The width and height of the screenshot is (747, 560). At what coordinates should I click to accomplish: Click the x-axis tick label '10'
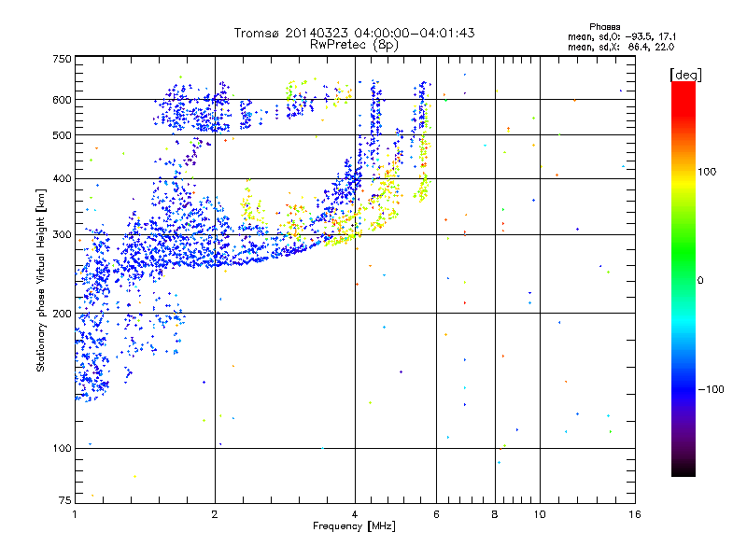coord(540,514)
